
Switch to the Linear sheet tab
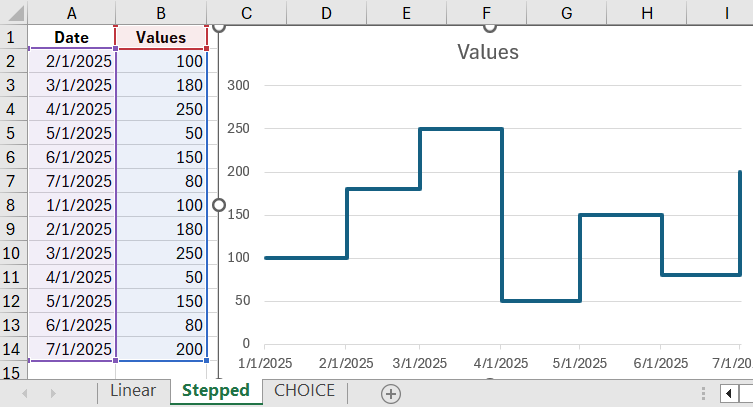(133, 391)
